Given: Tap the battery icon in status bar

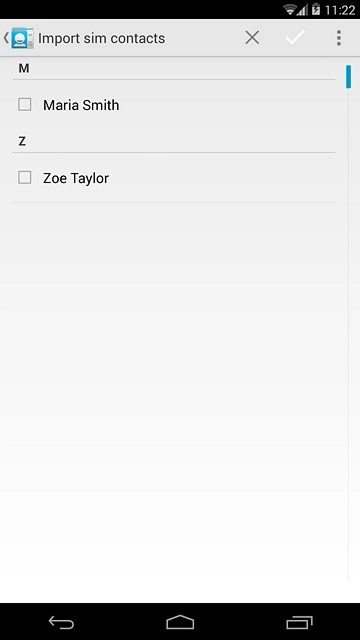Looking at the screenshot, I should click(x=316, y=9).
